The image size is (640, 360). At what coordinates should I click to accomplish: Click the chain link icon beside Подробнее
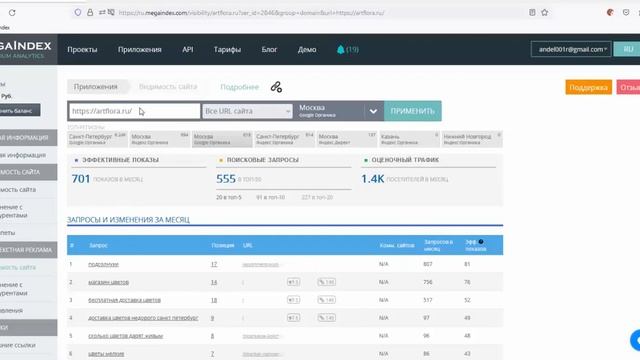(276, 87)
